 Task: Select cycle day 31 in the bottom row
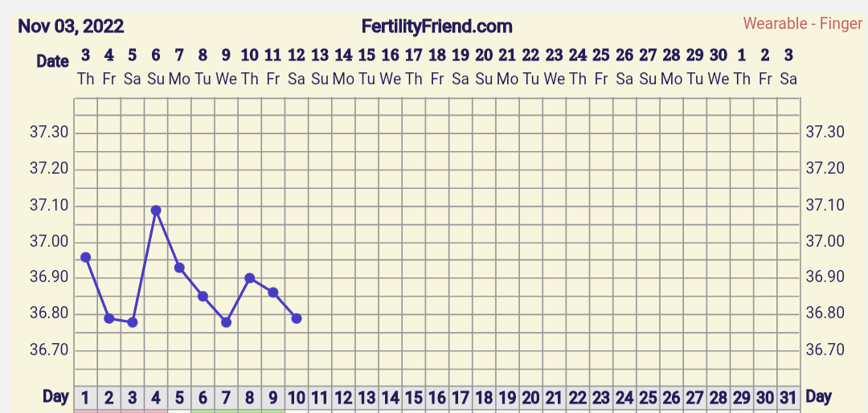tap(788, 397)
